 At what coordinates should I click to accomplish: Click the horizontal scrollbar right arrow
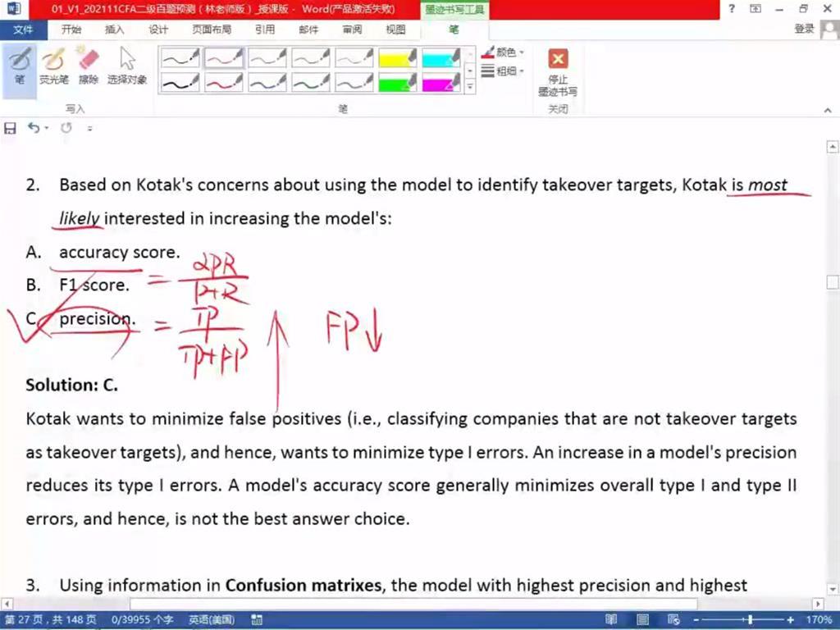pos(818,604)
